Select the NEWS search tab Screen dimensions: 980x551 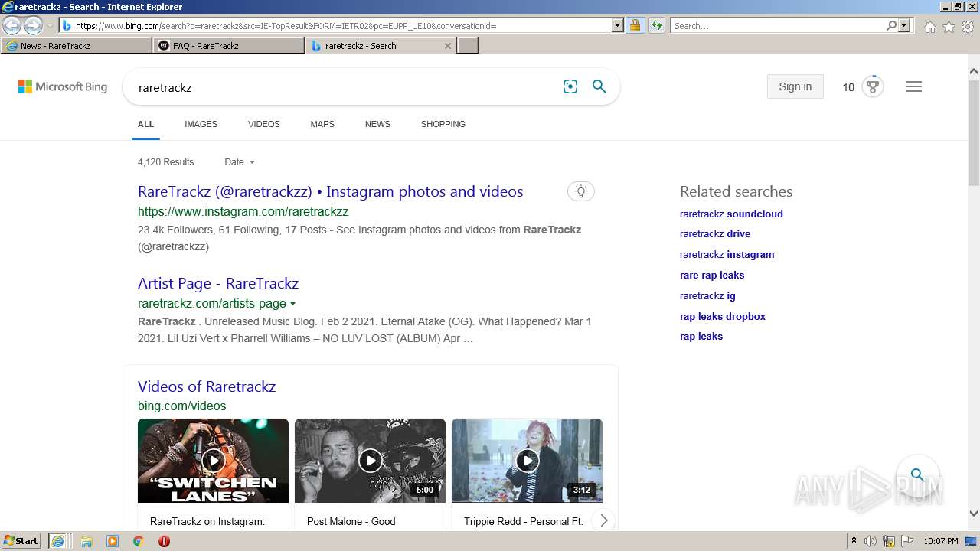click(x=377, y=124)
